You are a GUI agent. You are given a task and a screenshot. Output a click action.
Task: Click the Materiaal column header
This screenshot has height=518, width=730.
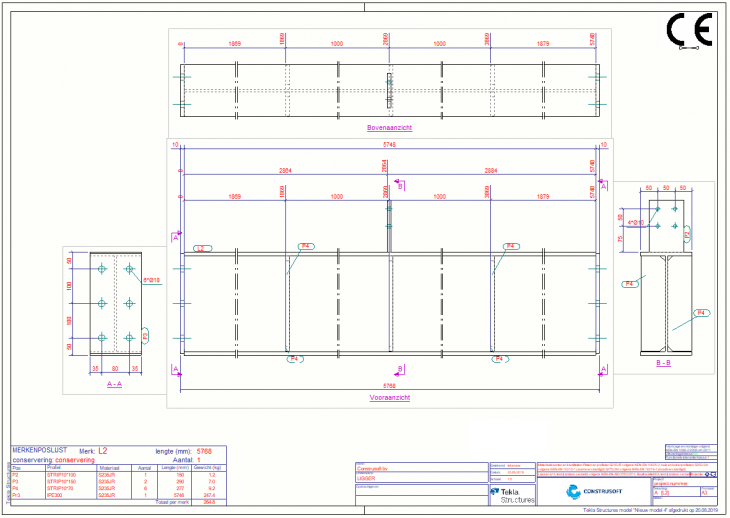click(x=109, y=466)
